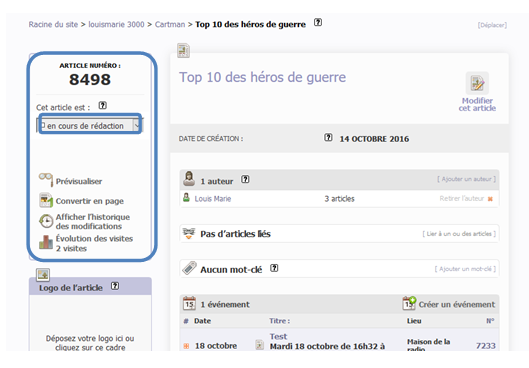Click 'Prévisualiser' link
The height and width of the screenshot is (368, 529).
pos(79,181)
